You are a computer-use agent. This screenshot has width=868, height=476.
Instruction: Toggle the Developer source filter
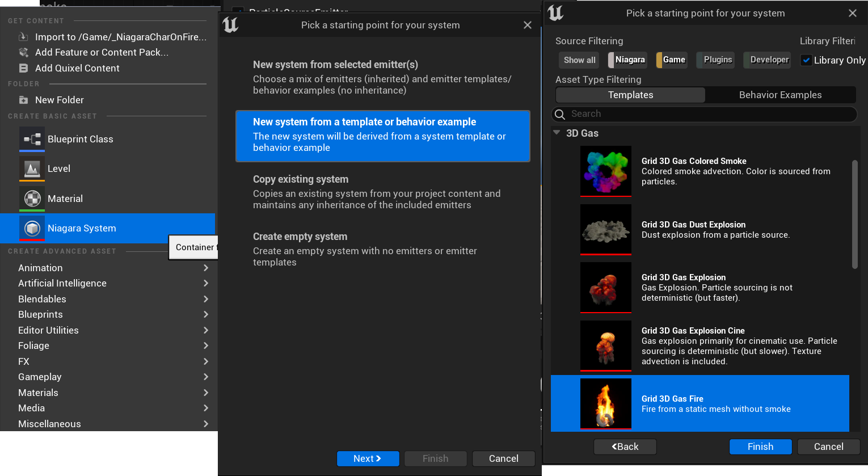767,60
